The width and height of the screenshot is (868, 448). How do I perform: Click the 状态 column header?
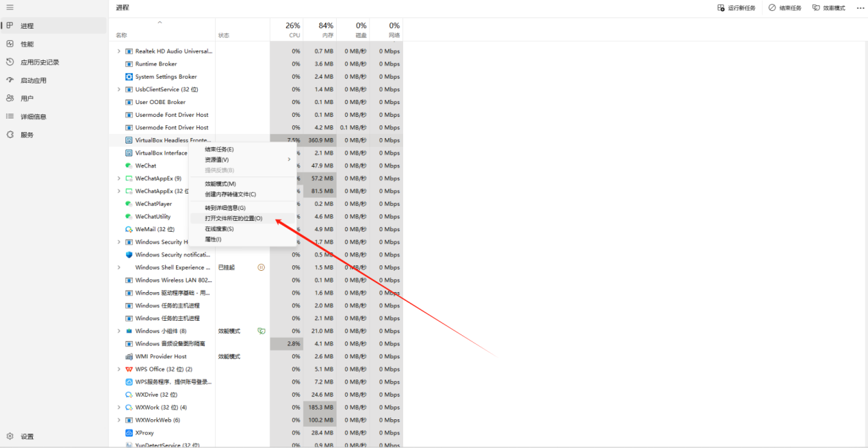[x=243, y=29]
